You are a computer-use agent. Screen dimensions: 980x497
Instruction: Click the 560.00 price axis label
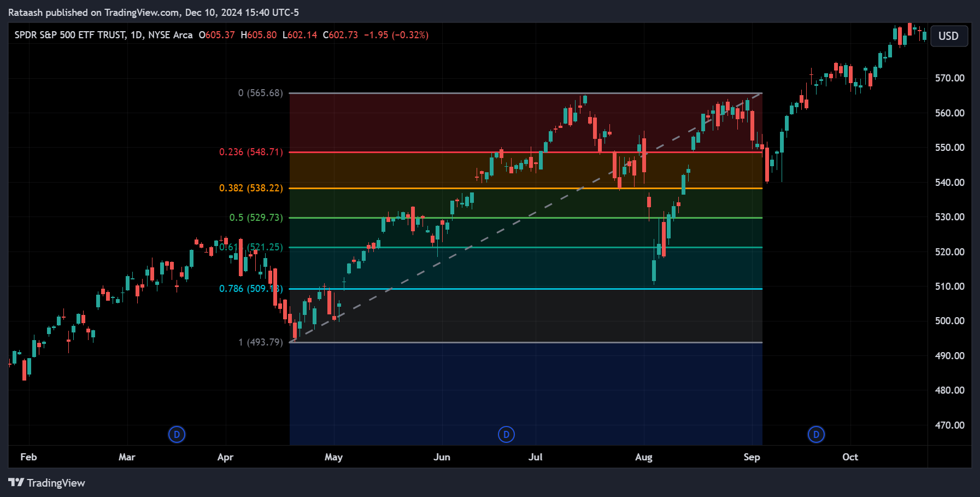(x=950, y=113)
